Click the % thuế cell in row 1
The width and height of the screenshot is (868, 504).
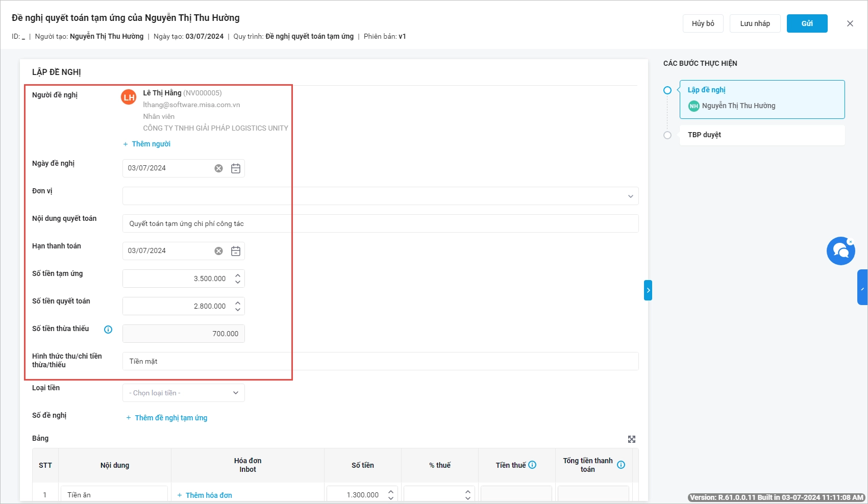pos(439,494)
